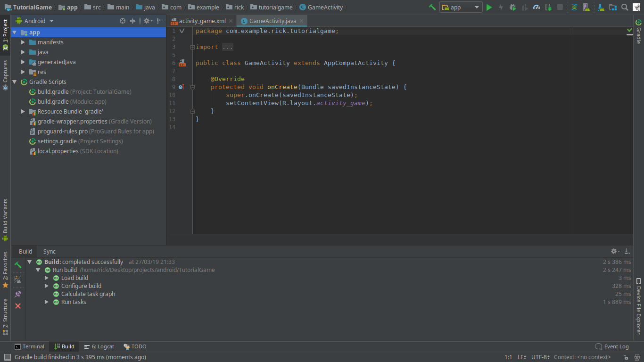Click the Search Everywhere magnifier icon
This screenshot has height=362, width=644.
625,7
